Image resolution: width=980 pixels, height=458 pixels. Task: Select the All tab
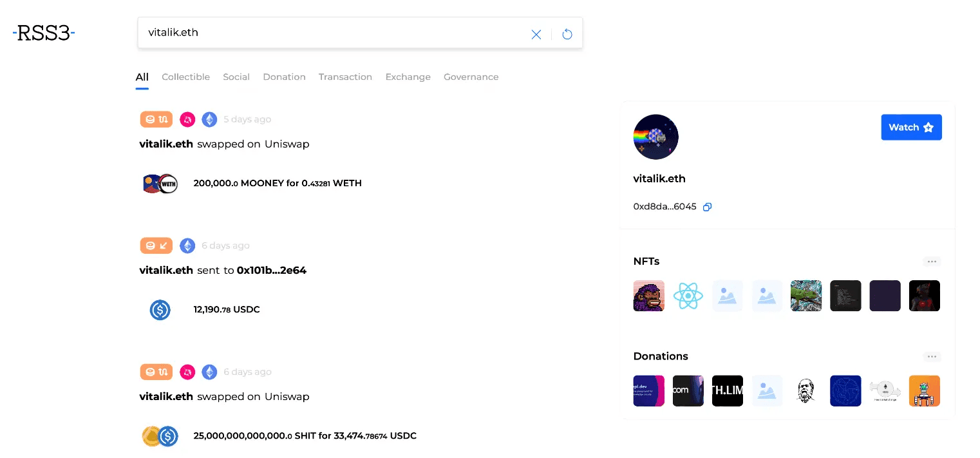[x=142, y=77]
